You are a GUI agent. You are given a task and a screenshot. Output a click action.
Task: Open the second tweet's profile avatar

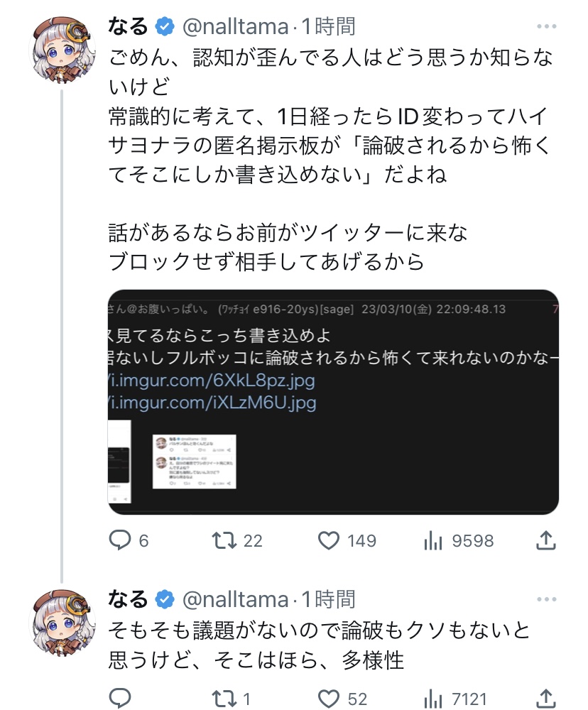[x=62, y=623]
